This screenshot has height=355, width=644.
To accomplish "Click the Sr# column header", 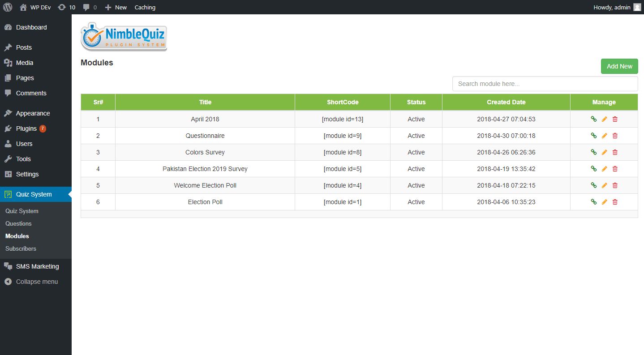I will (98, 102).
